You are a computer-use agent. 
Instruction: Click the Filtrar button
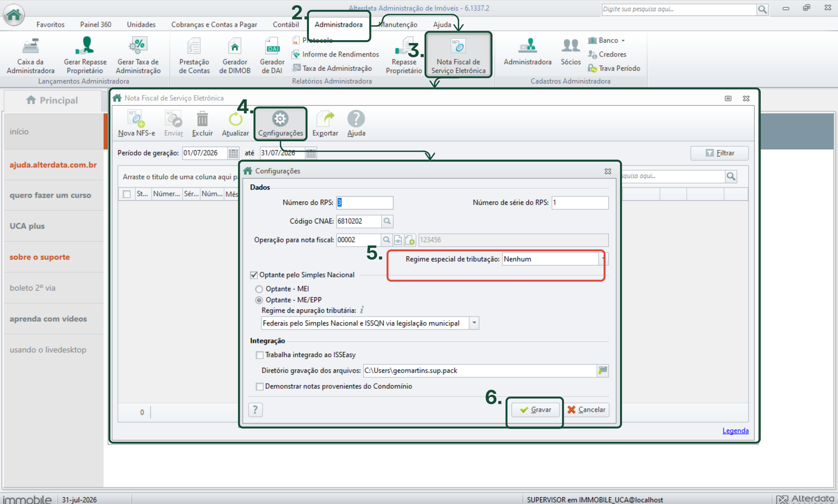point(719,153)
